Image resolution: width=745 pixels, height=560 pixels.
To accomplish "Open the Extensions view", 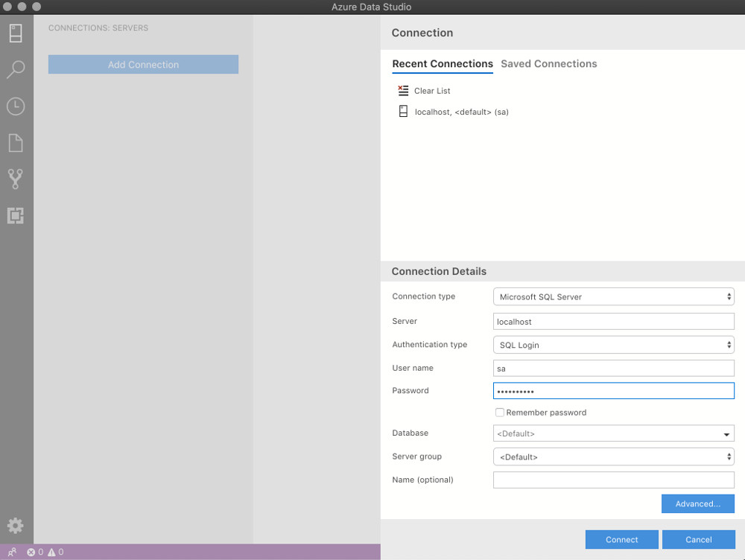I will [16, 214].
